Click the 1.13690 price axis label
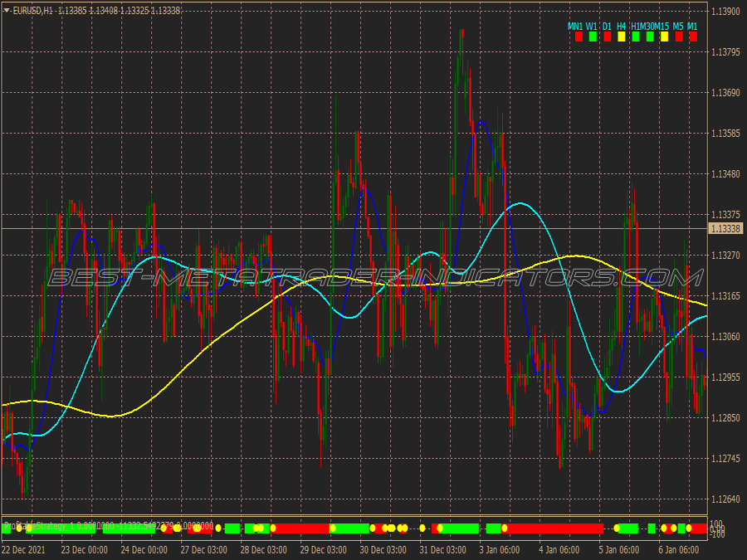 coord(725,93)
